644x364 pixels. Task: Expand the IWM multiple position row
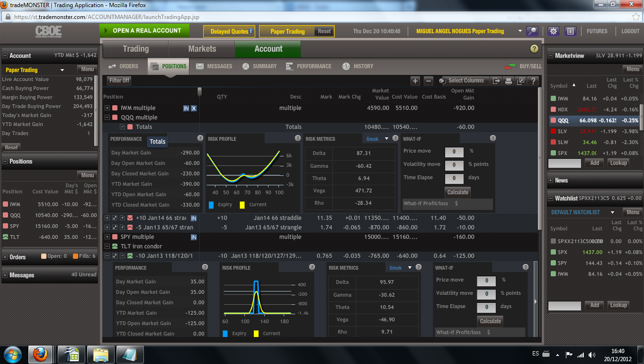coord(107,108)
